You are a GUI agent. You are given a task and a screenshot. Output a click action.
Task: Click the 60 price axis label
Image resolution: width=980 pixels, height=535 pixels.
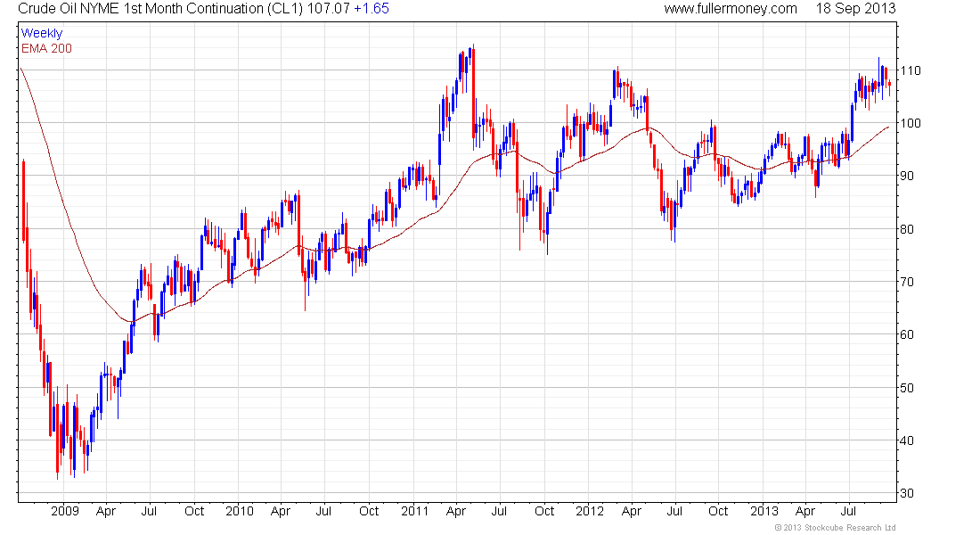(x=907, y=334)
